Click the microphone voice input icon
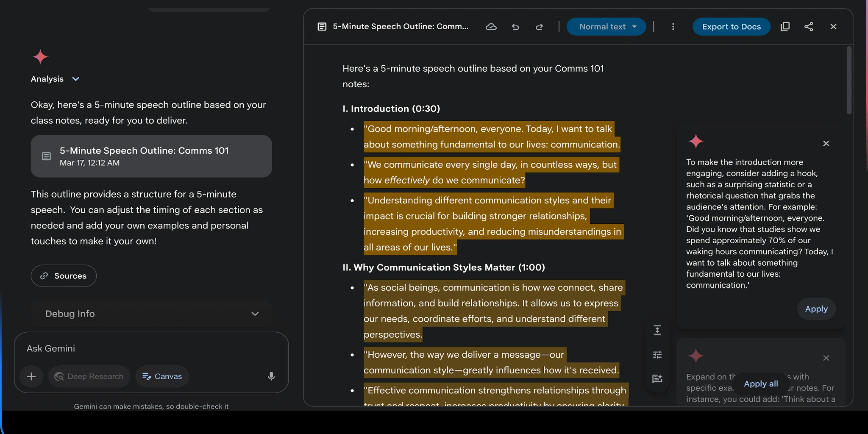This screenshot has height=434, width=868. pyautogui.click(x=271, y=376)
